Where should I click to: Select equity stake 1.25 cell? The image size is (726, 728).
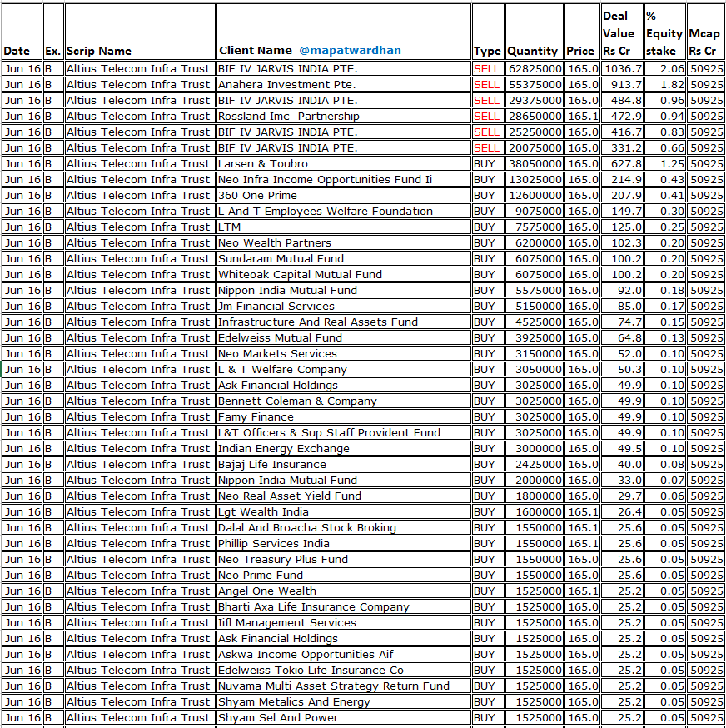pyautogui.click(x=664, y=163)
